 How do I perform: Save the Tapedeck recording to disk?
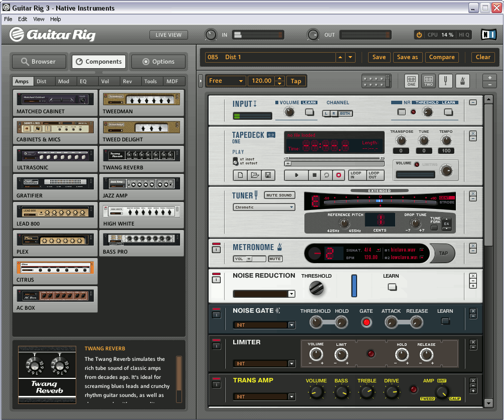[x=268, y=175]
